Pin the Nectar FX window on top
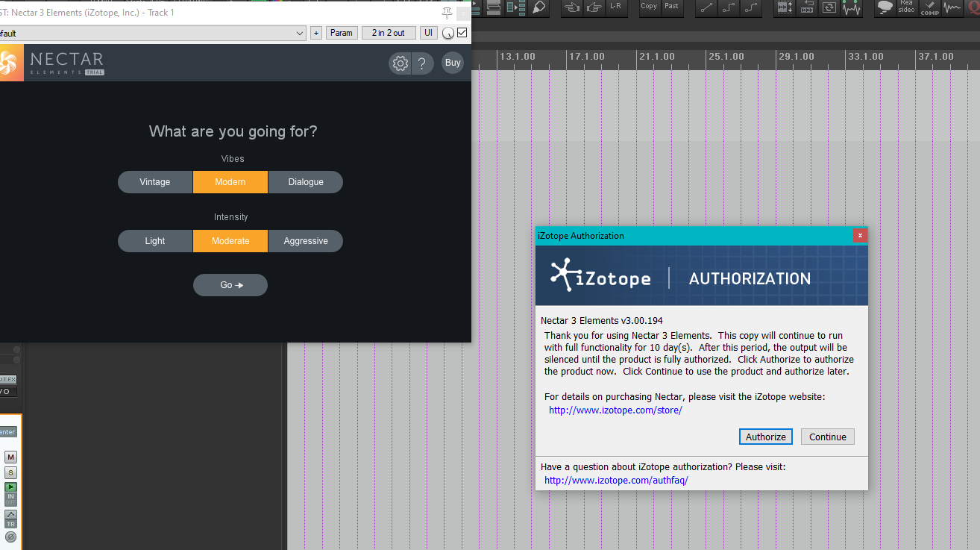The image size is (980, 550). click(447, 13)
